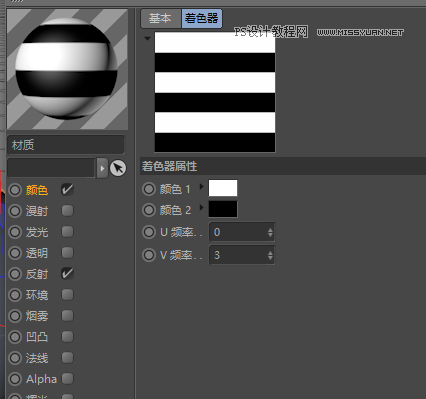Select the 反射 channel label
426x399 pixels.
click(37, 274)
